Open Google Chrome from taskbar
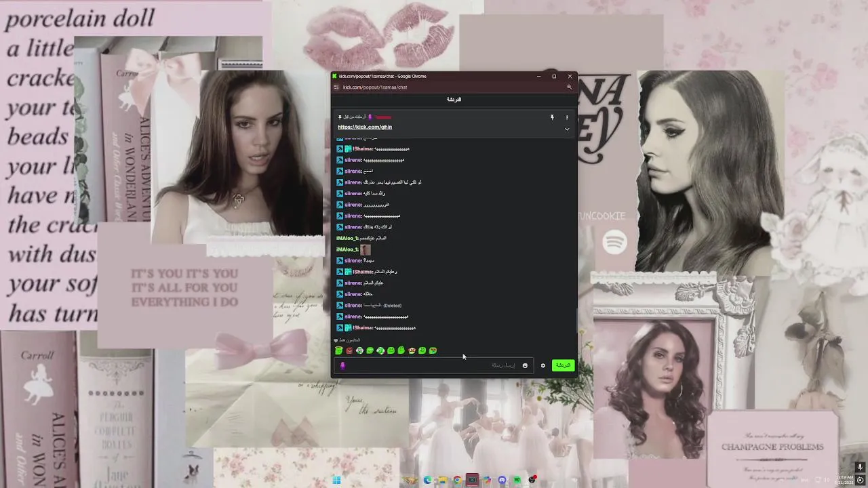This screenshot has height=488, width=868. [x=457, y=480]
